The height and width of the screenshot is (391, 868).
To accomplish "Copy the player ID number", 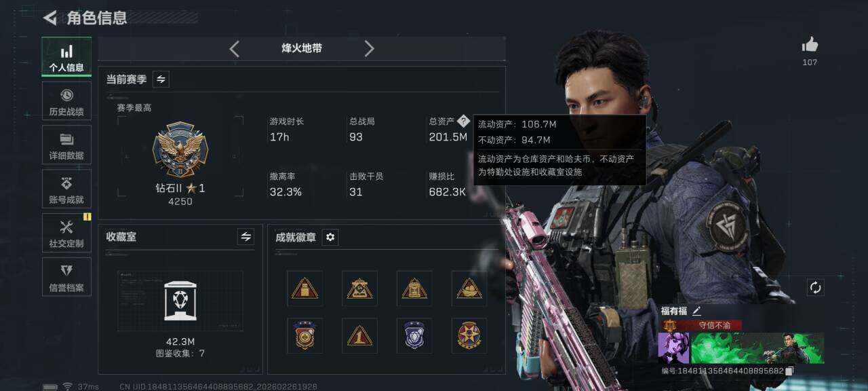I will [789, 371].
